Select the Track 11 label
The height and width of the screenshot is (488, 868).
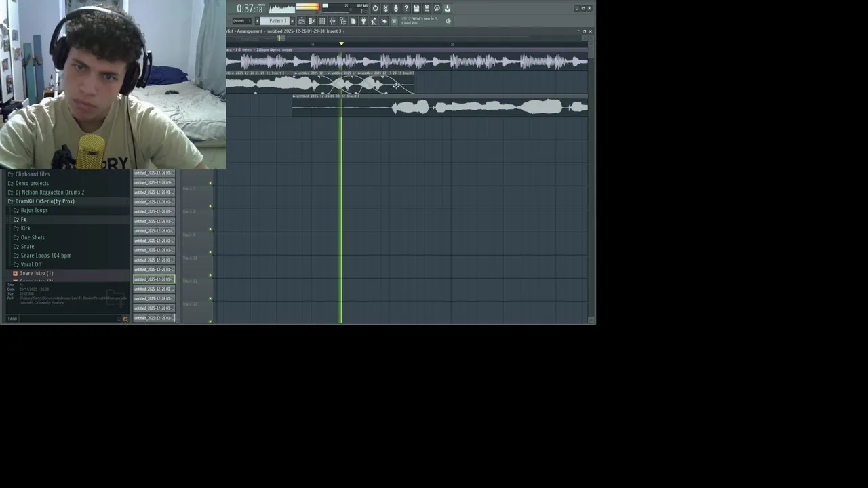(190, 281)
